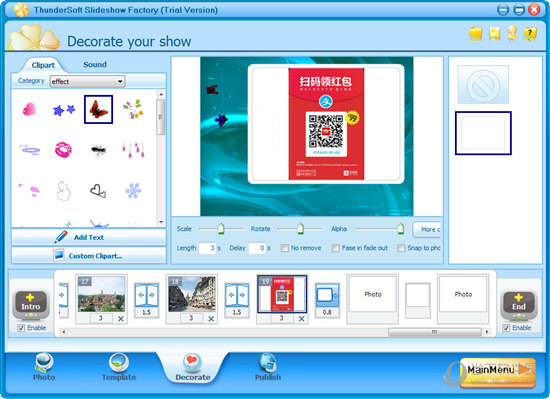Toggle End Enable checkbox

click(x=506, y=328)
